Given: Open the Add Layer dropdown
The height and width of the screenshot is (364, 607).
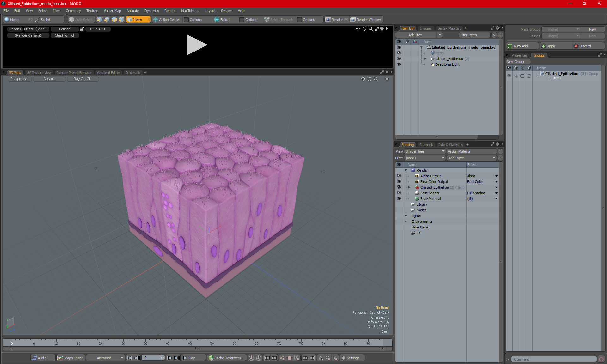Looking at the screenshot, I should point(472,158).
